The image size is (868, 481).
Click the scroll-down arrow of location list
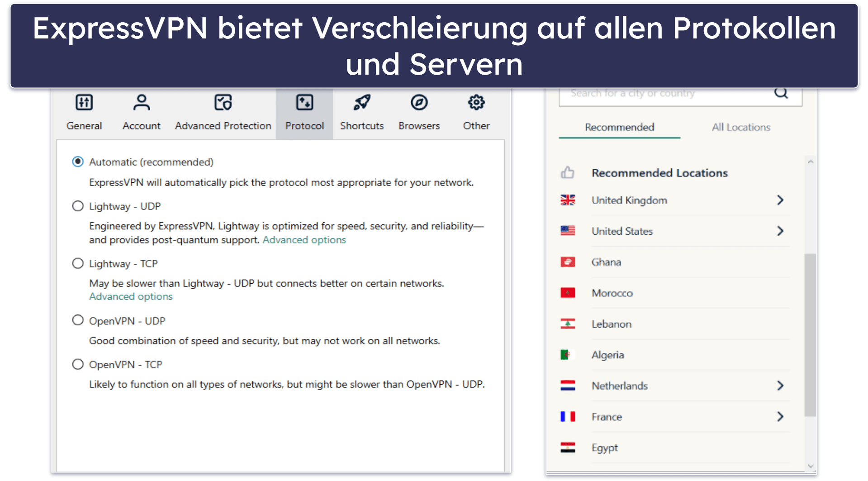810,466
